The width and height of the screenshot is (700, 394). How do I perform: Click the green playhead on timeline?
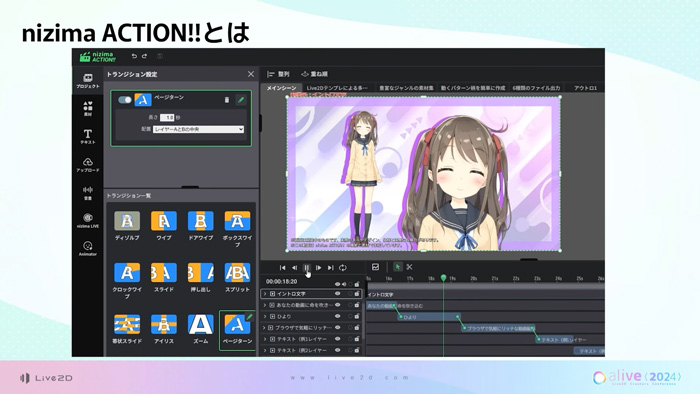(x=443, y=278)
